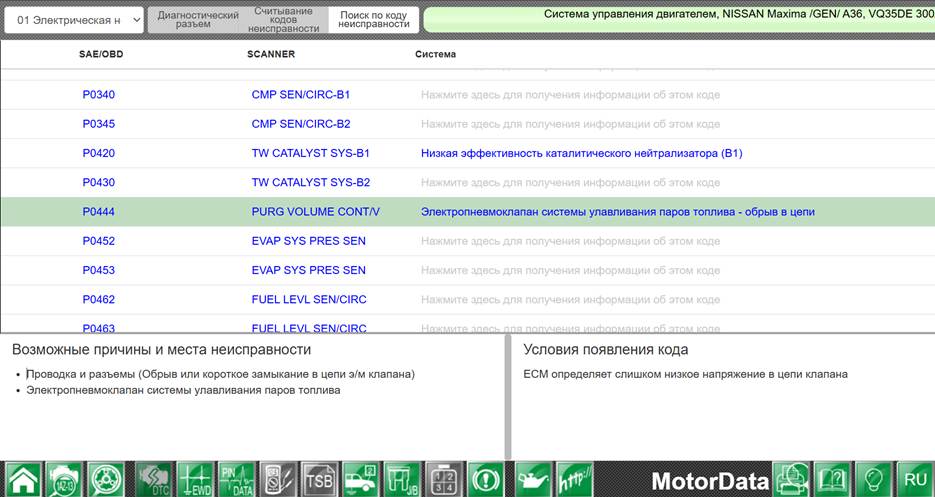Click EVAP SYS PRES SEN in P0453 row
This screenshot has height=497, width=935.
click(x=309, y=270)
